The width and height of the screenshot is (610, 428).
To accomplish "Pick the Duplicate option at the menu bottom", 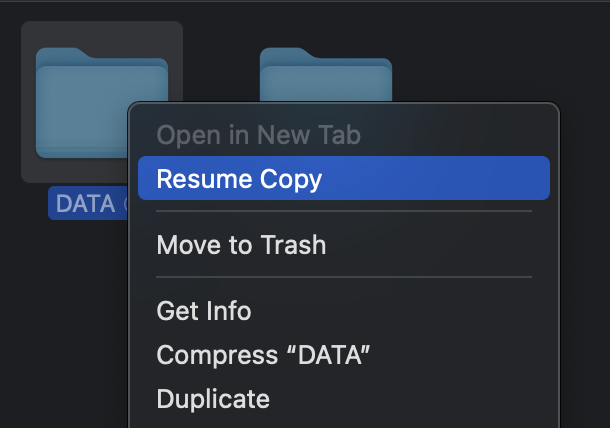I will [213, 399].
